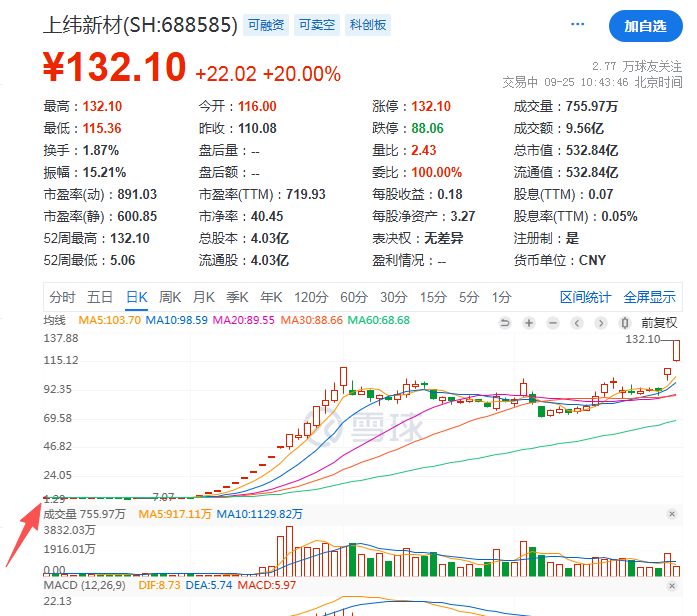
Task: Click the stock title 上纬新材(SH:688585)
Action: click(x=140, y=25)
